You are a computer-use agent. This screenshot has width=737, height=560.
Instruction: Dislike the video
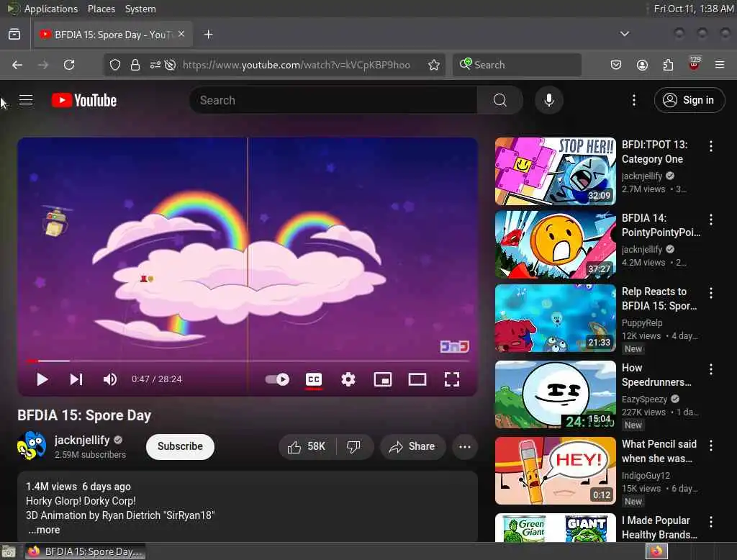coord(354,447)
